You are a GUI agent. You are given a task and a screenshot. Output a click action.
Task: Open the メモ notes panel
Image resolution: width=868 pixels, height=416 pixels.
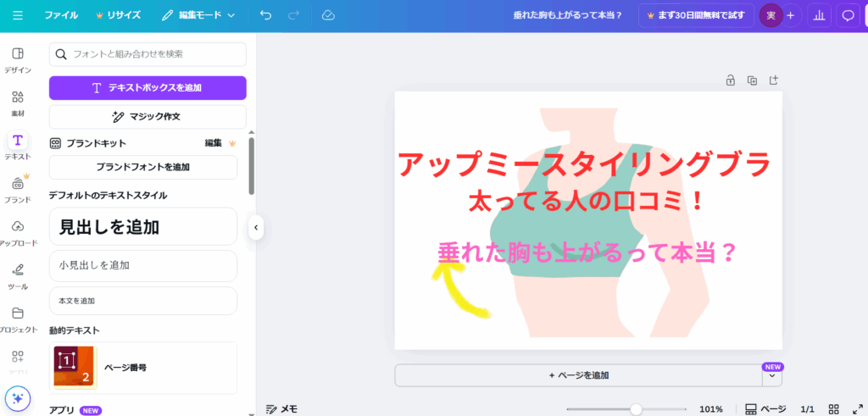coord(281,409)
